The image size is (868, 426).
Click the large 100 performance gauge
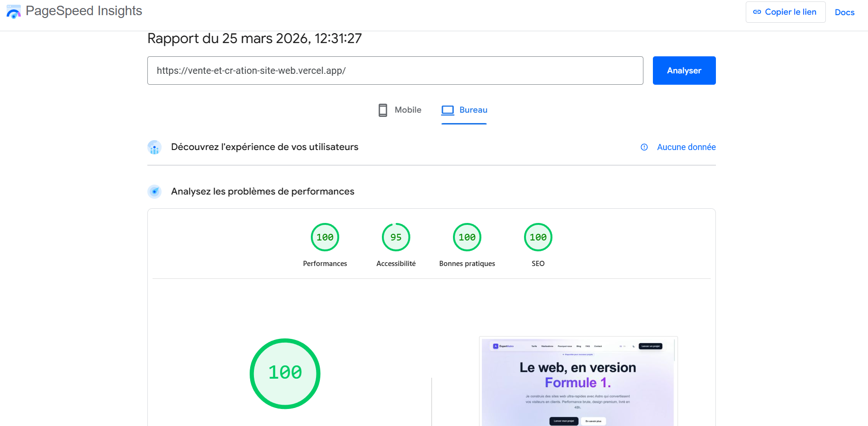[285, 373]
